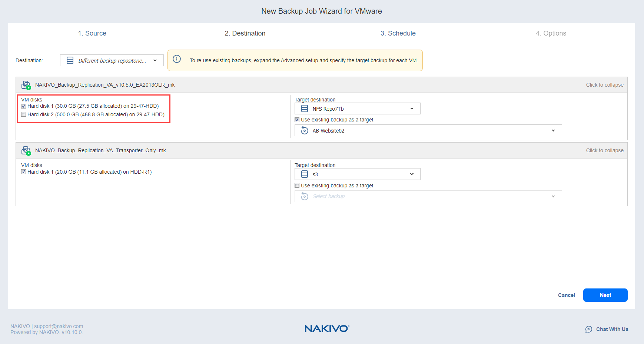644x344 pixels.
Task: Switch to the 3. Schedule step
Action: pyautogui.click(x=398, y=33)
